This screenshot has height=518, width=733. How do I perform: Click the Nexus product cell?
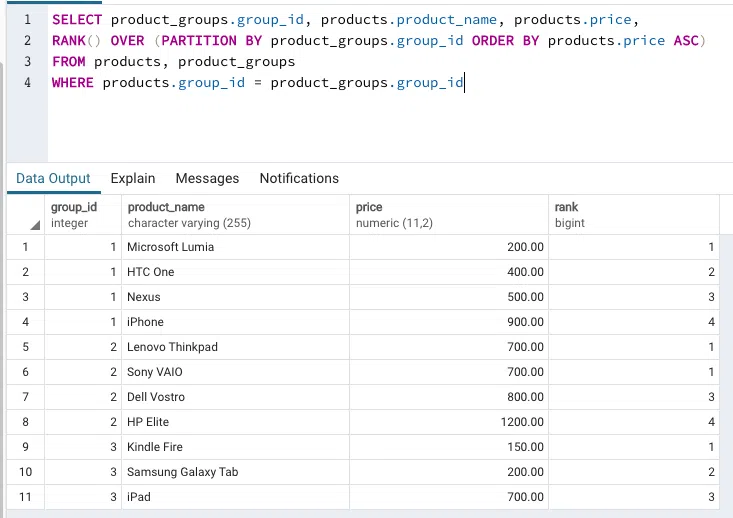(x=235, y=297)
